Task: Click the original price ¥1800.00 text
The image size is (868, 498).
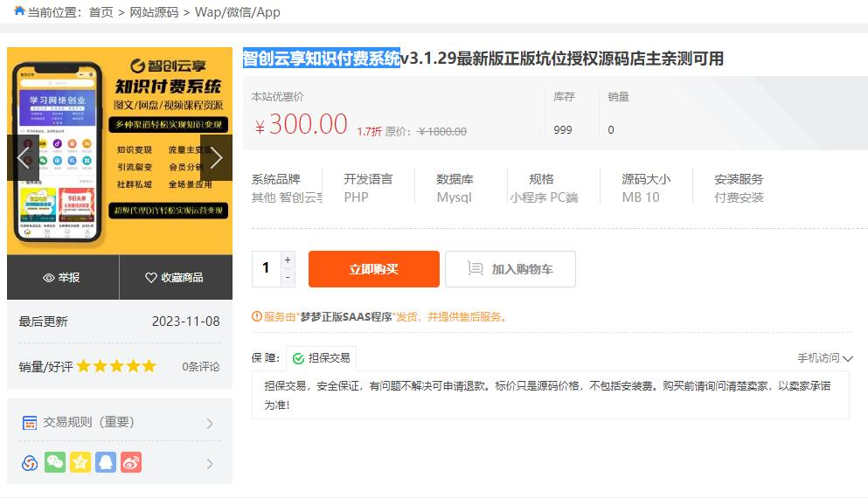Action: (442, 131)
